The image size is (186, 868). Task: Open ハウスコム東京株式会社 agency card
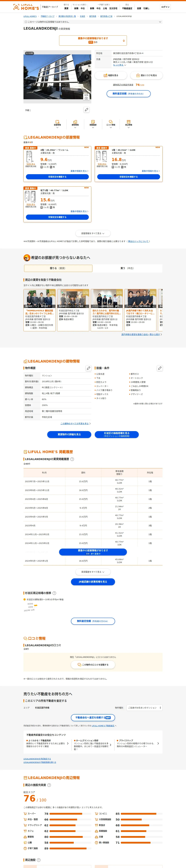107,310
